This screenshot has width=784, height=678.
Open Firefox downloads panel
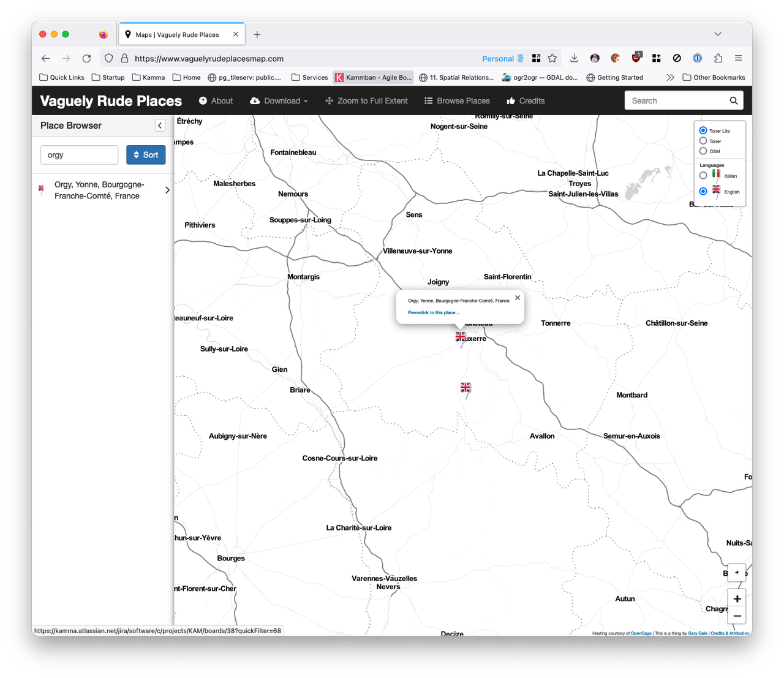pyautogui.click(x=574, y=58)
